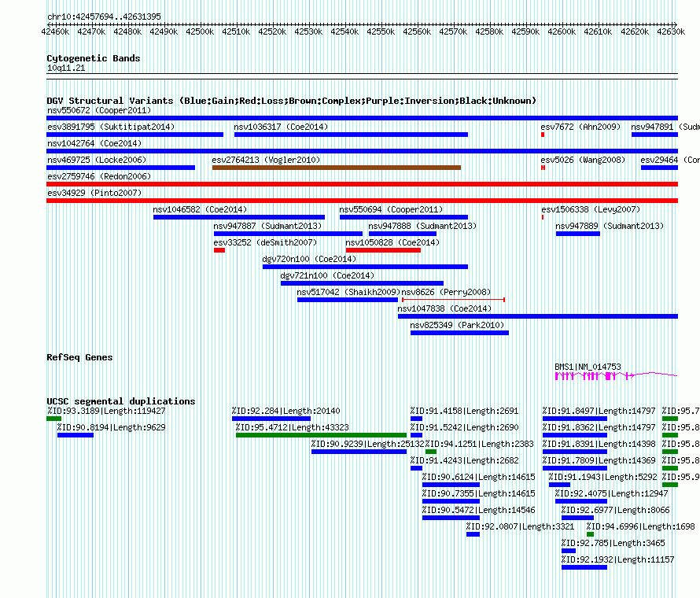The width and height of the screenshot is (700, 598).
Task: Click the Cytogenetic Bands track title
Action: 93,58
